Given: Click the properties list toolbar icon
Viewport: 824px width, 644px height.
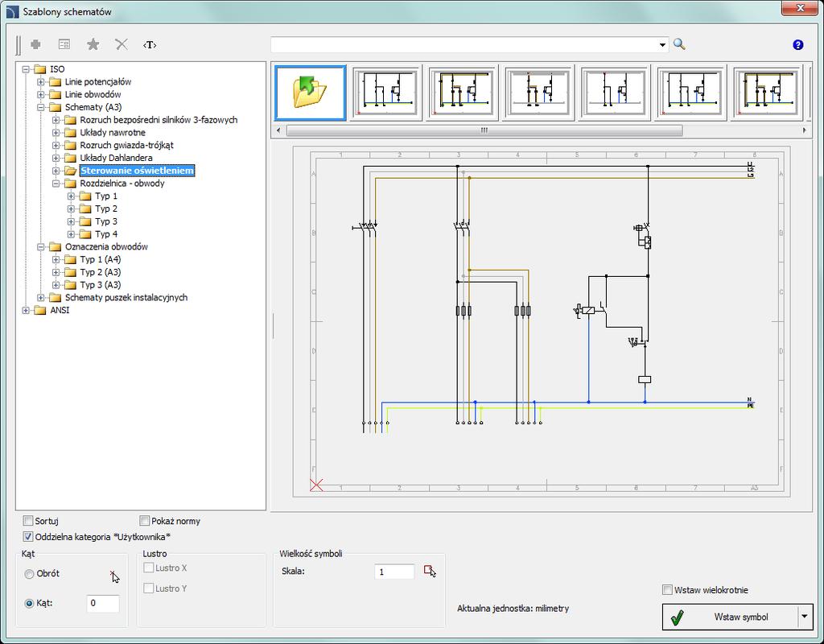Looking at the screenshot, I should 64,45.
